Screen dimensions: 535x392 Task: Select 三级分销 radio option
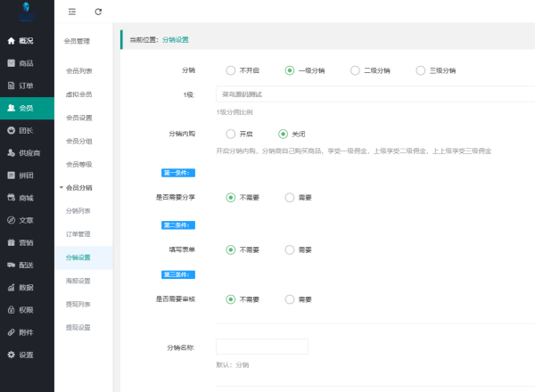pyautogui.click(x=421, y=70)
